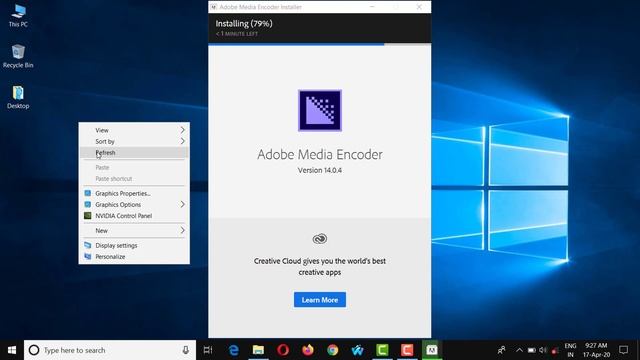Click the battery icon in system tray

click(x=531, y=350)
